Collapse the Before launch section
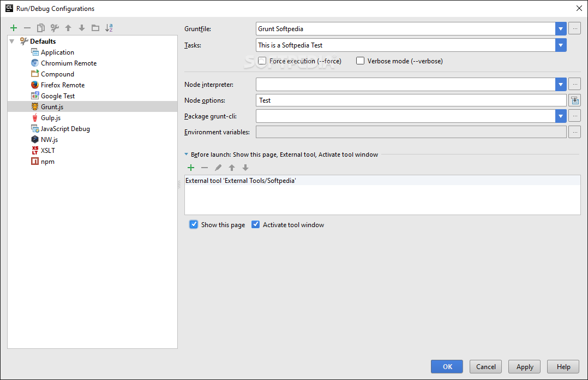 click(x=187, y=155)
